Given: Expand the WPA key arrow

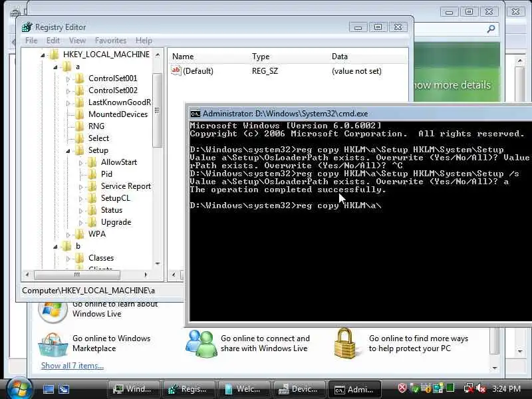Looking at the screenshot, I should pyautogui.click(x=68, y=235).
